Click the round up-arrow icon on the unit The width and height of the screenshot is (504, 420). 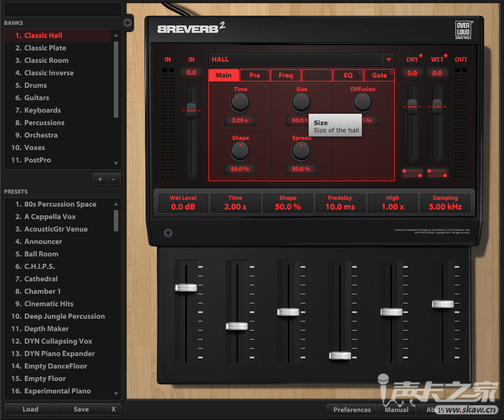tap(168, 233)
